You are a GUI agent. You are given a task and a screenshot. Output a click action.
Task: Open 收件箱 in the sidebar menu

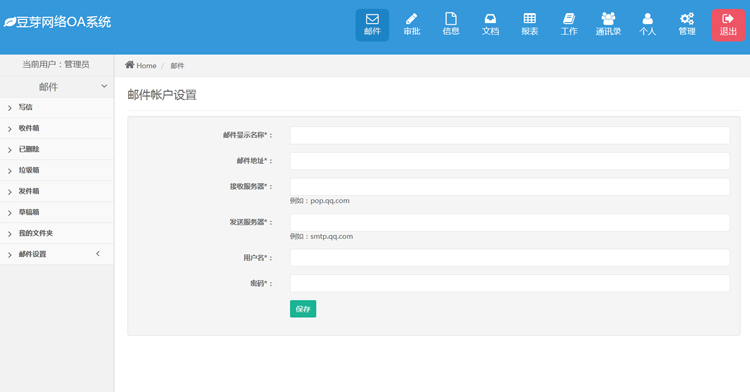point(57,128)
